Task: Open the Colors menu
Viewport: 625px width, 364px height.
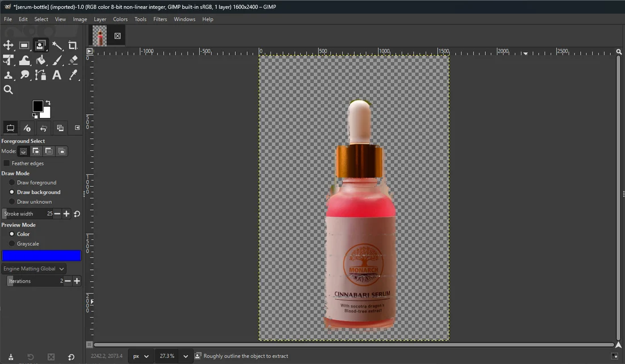Action: point(120,19)
